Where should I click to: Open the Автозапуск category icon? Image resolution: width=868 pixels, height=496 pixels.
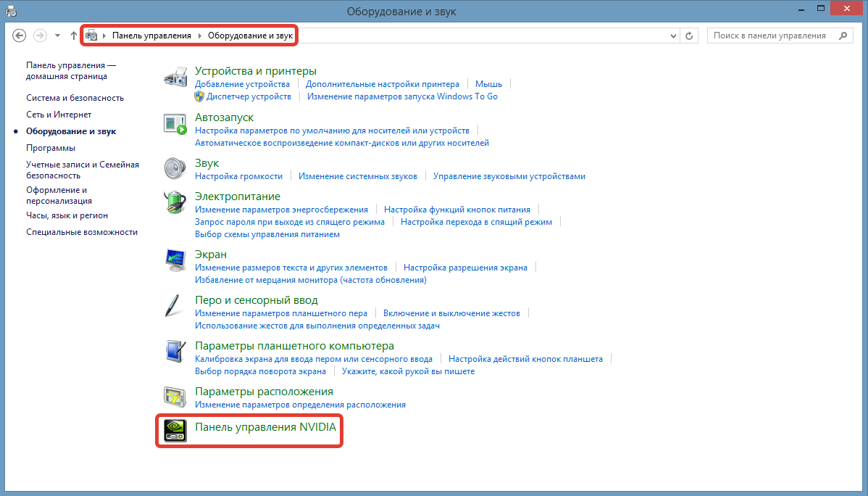175,124
